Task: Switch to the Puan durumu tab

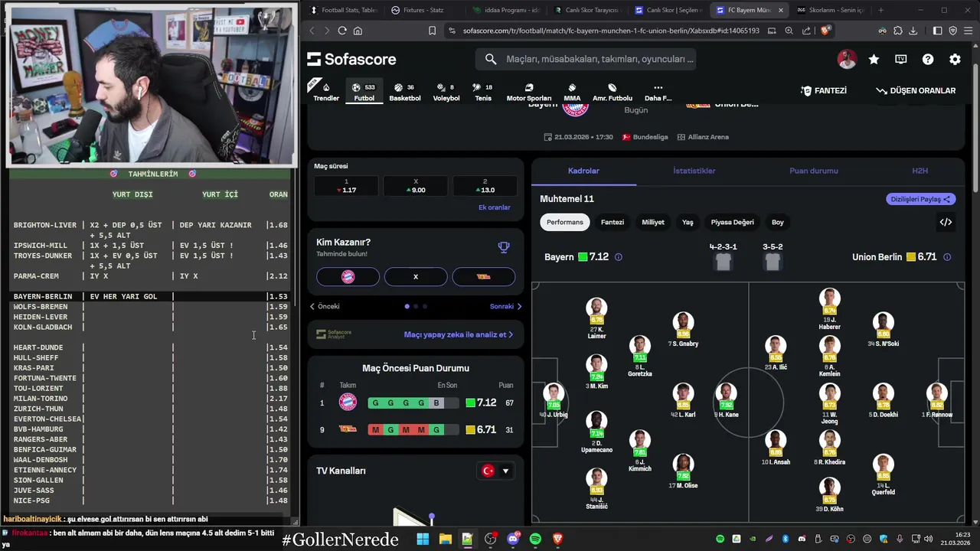Action: (x=814, y=171)
